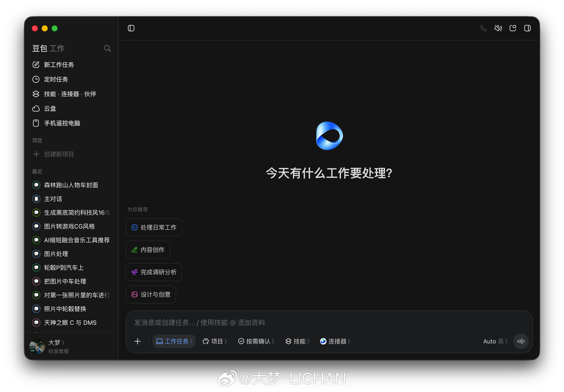
Task: Click the 标准套餐 plan label
Action: 59,351
